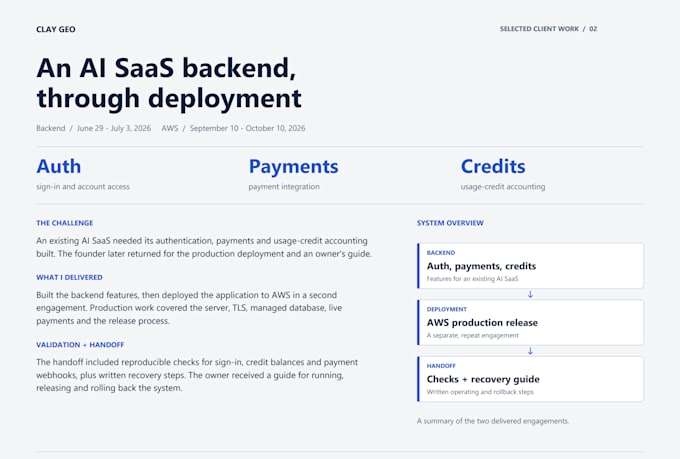Click the 'payment integration' caption
The width and height of the screenshot is (680, 459).
tap(284, 187)
